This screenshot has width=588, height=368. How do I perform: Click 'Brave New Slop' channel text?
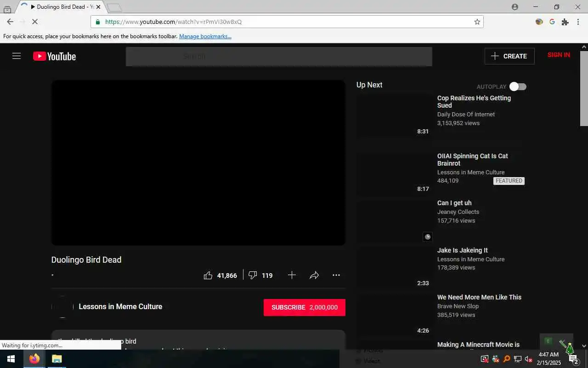pyautogui.click(x=458, y=306)
